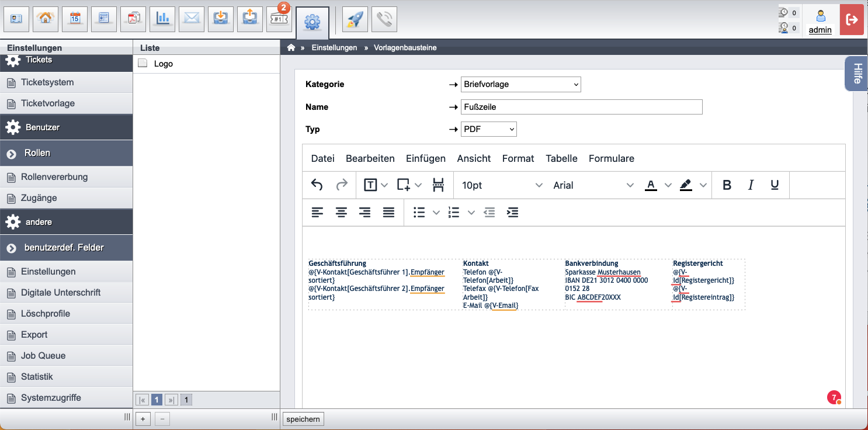This screenshot has height=430, width=868.
Task: Open the font size 10pt dropdown
Action: click(502, 185)
